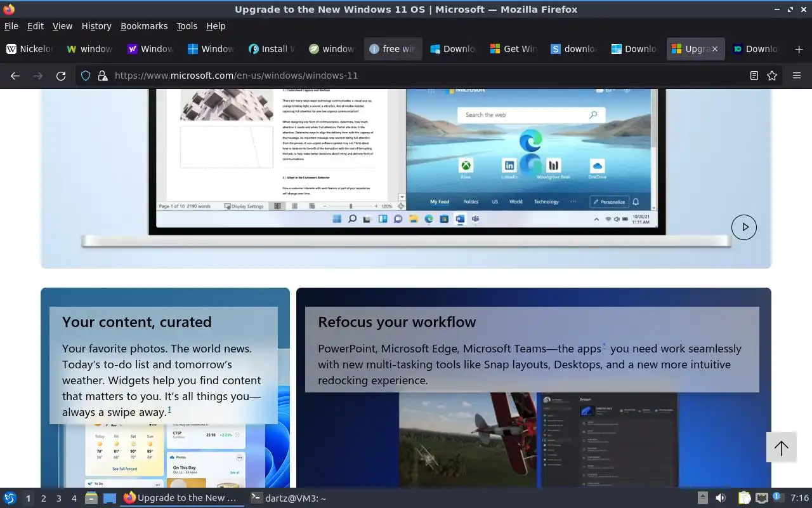
Task: Click the flight simulator biplane image
Action: (468, 439)
